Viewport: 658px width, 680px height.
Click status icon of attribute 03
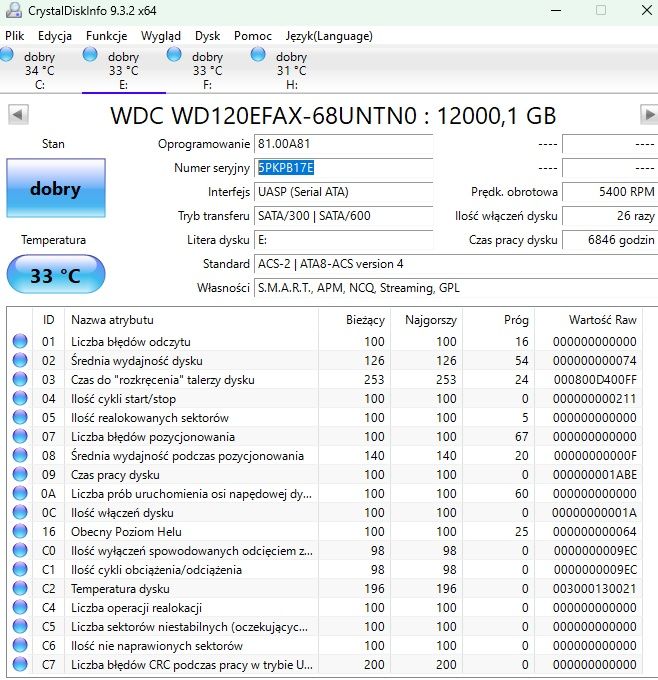point(20,379)
